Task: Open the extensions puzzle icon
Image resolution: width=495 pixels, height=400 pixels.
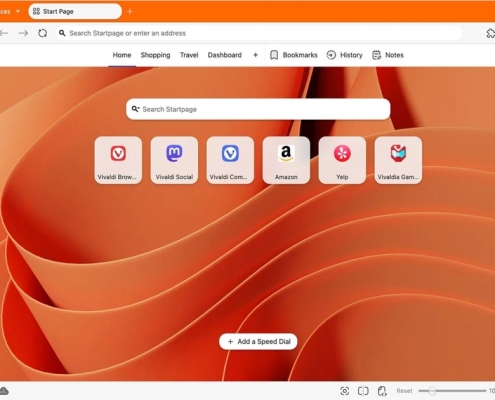Action: 491,33
